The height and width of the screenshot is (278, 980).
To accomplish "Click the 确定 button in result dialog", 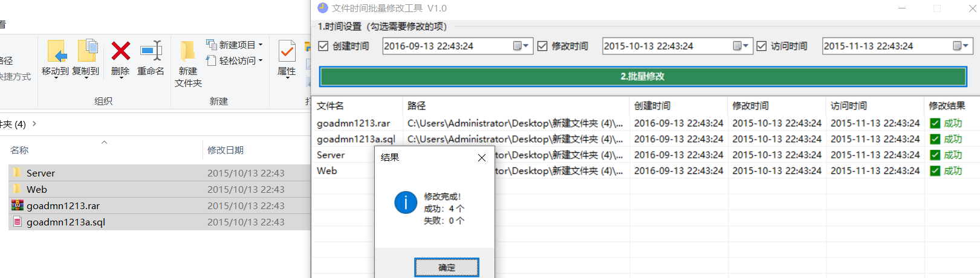I will [x=446, y=267].
